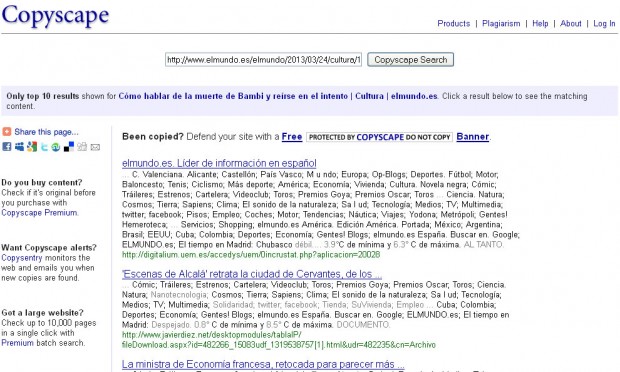Open result 'Escenas de Alcalá' retrata la ciudad
Screen dimensions: 620x372
click(252, 274)
